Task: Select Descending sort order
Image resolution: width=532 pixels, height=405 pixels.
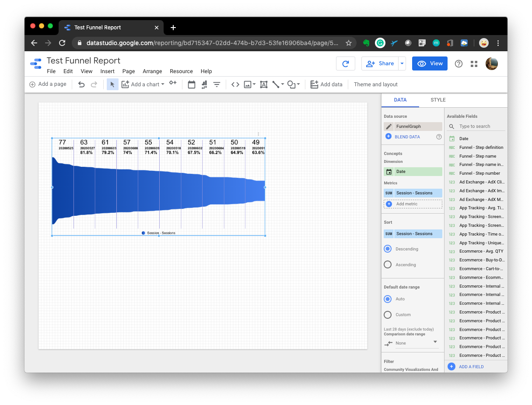Action: (387, 248)
